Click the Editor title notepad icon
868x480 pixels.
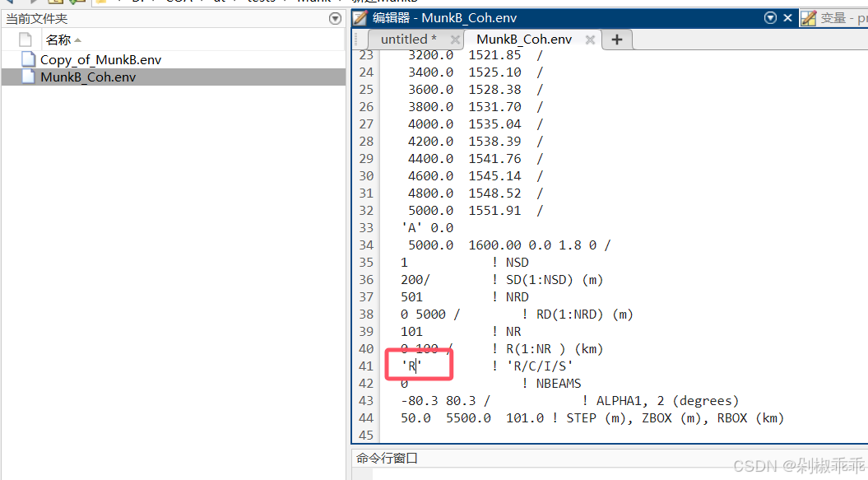tap(360, 18)
